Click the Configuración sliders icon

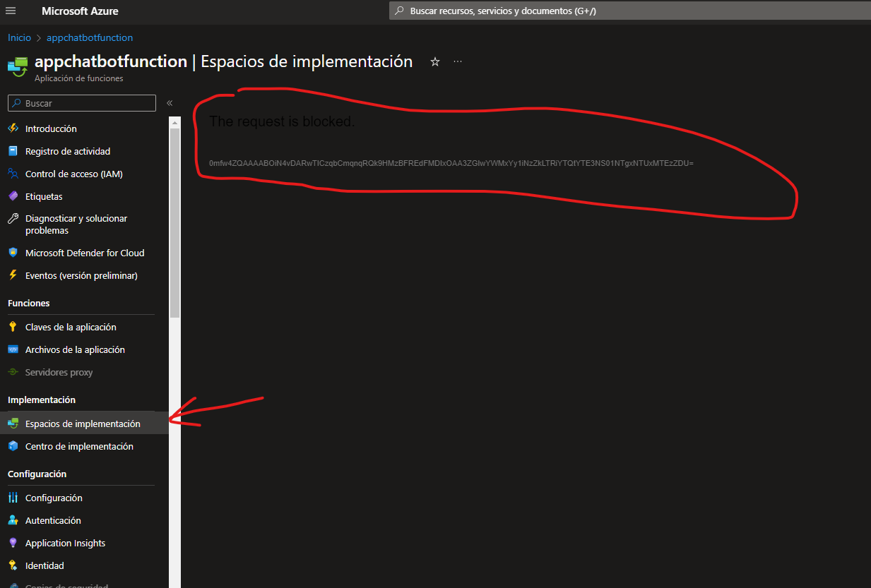[13, 498]
